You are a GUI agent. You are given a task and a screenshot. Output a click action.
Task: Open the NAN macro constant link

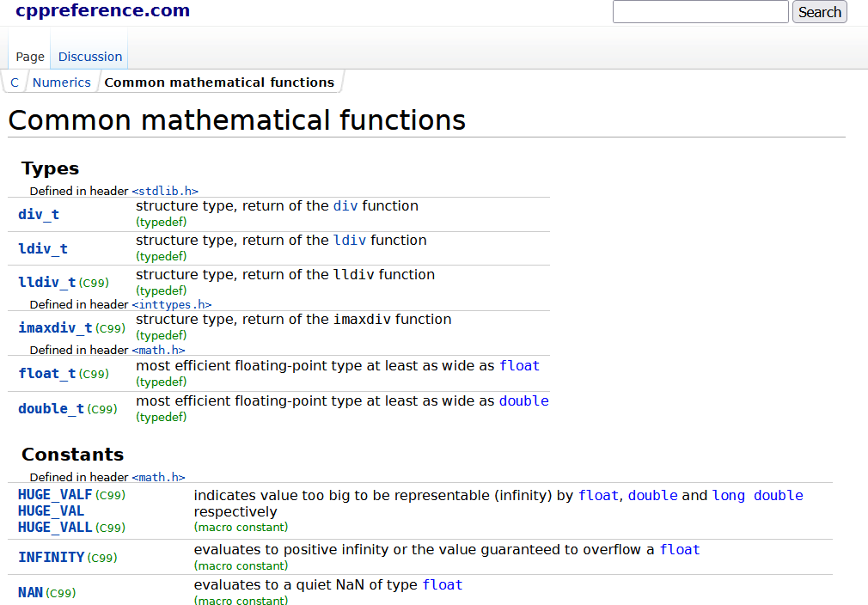pyautogui.click(x=30, y=592)
